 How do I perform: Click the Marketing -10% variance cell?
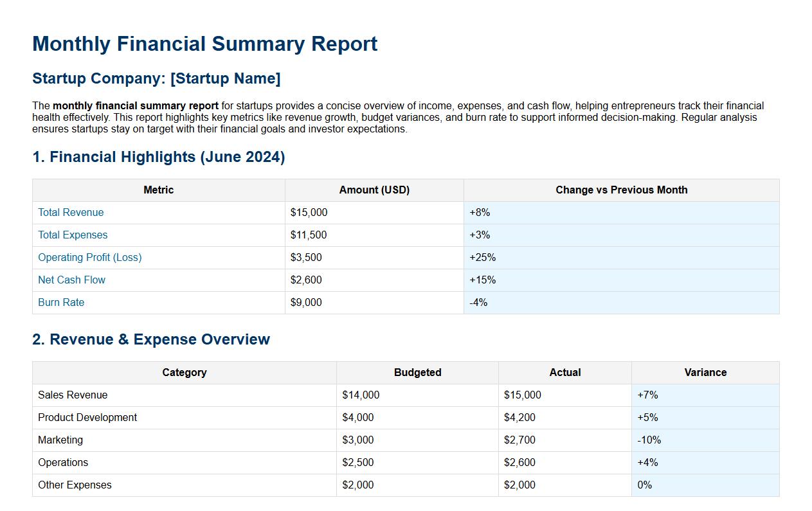point(648,440)
